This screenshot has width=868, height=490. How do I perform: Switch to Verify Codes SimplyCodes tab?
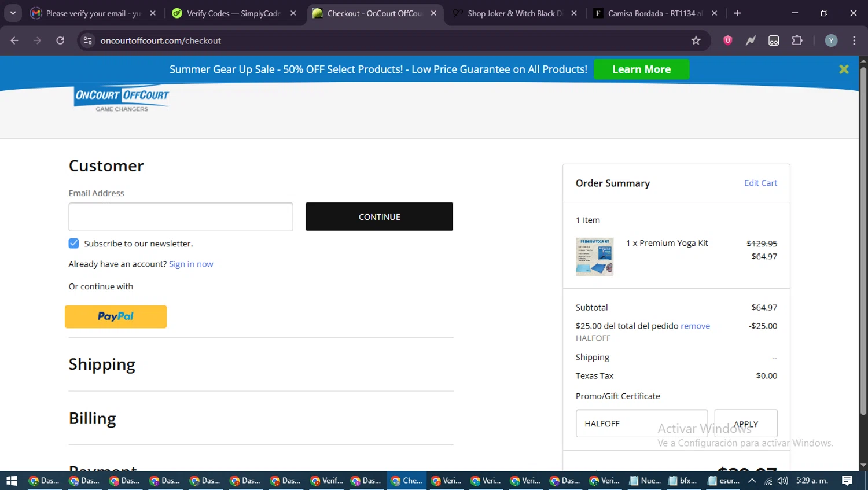(x=234, y=13)
